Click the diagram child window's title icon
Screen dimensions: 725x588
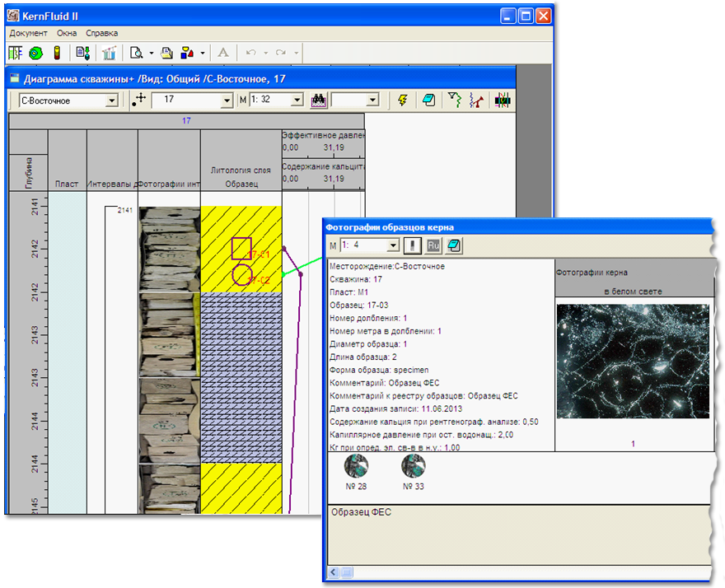click(15, 78)
